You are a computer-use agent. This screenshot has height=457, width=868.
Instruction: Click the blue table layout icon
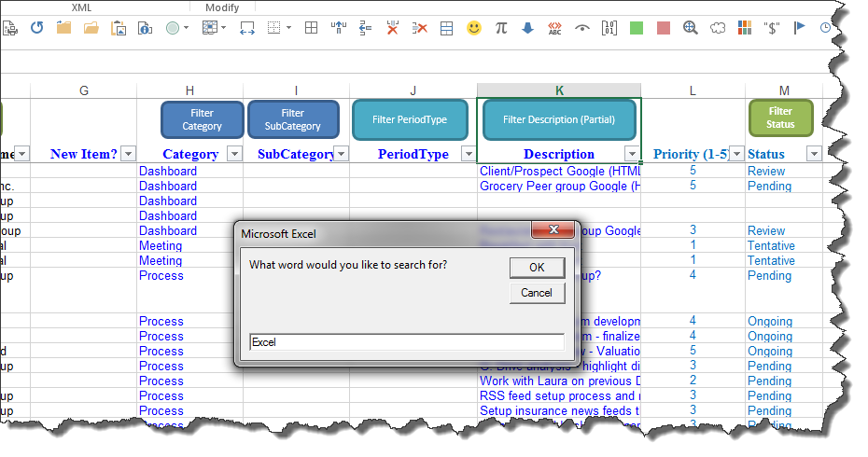(447, 28)
